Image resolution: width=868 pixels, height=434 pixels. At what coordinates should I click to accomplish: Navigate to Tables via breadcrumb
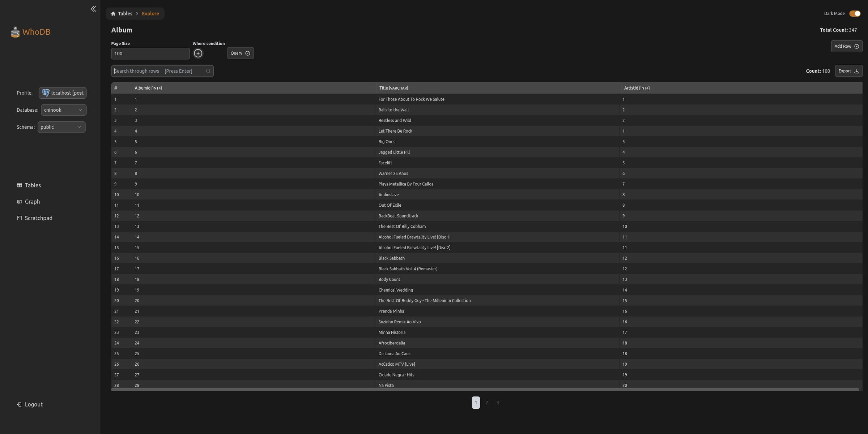pyautogui.click(x=125, y=13)
